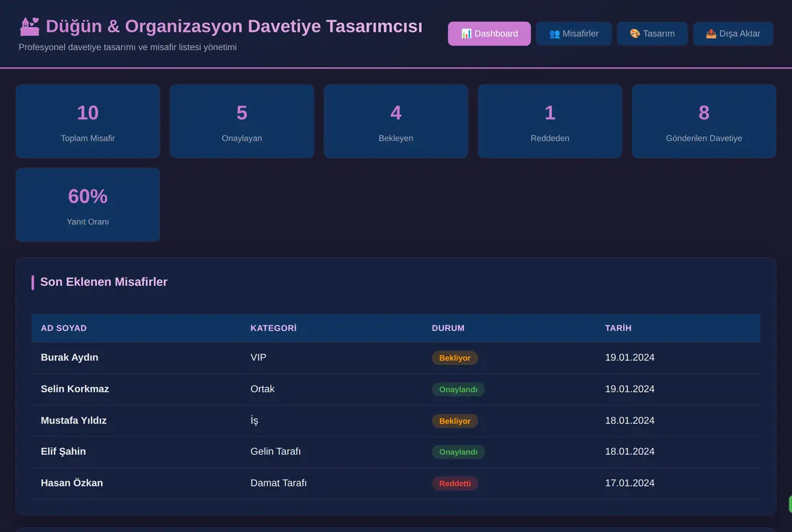Viewport: 792px width, 532px height.
Task: Click Onaylandı badge in Selin Korkmaz row
Action: click(x=458, y=389)
